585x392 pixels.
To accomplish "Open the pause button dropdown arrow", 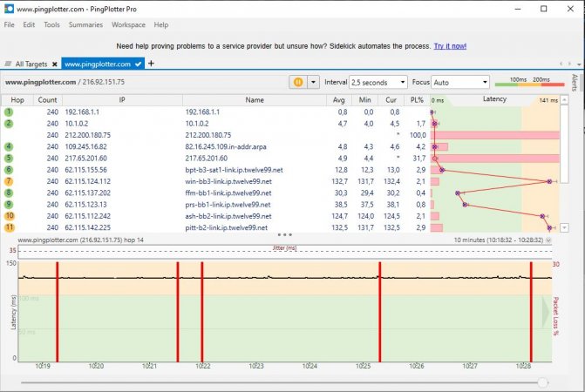I will (x=313, y=82).
